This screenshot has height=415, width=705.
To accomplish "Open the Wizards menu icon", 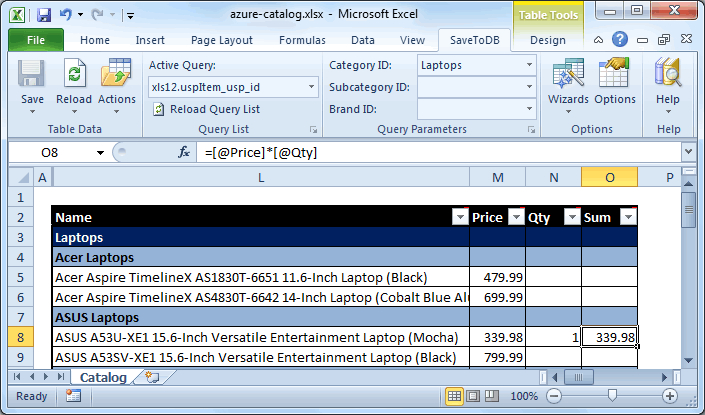I will coord(568,74).
